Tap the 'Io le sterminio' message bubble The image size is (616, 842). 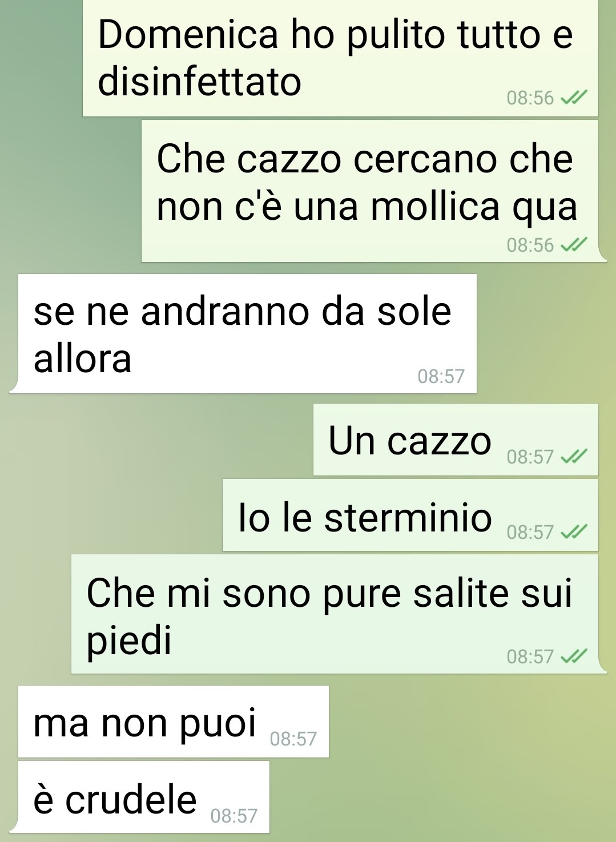coord(410,515)
